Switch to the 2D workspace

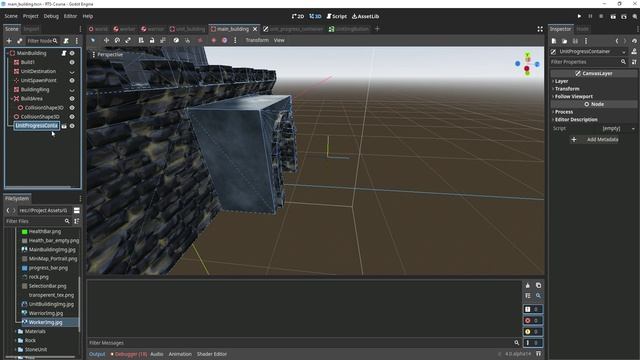click(298, 16)
